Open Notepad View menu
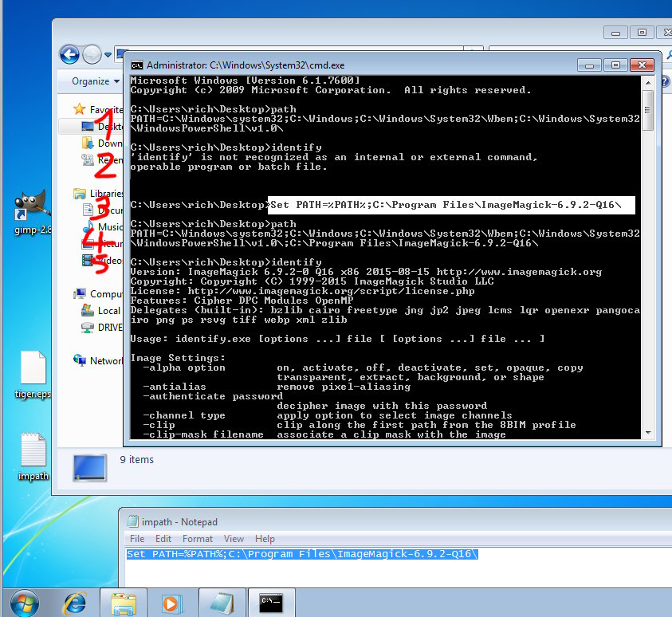 click(234, 539)
